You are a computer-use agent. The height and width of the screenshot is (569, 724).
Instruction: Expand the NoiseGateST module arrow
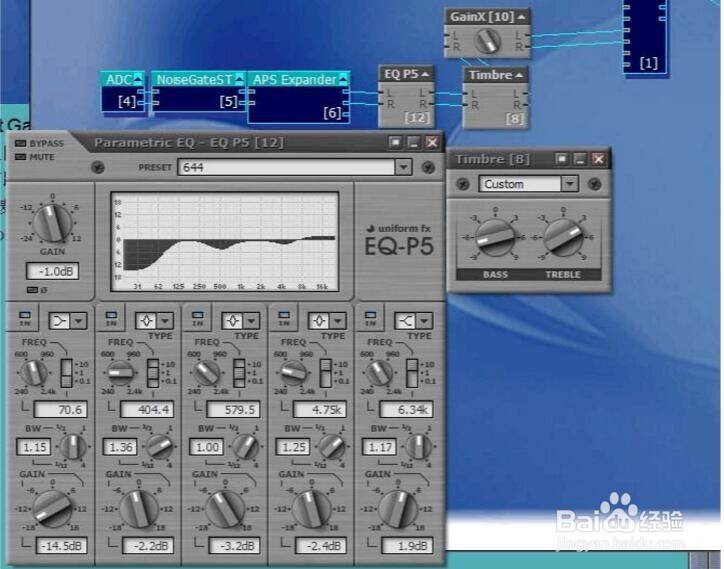pos(239,79)
